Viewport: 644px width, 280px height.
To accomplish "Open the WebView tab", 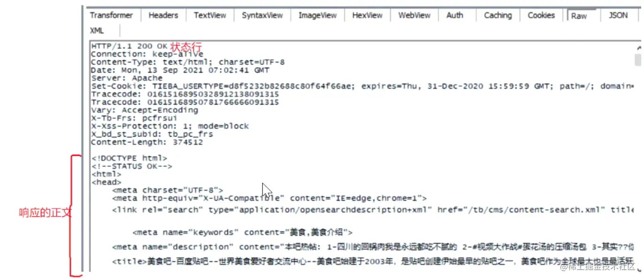I will tap(414, 16).
